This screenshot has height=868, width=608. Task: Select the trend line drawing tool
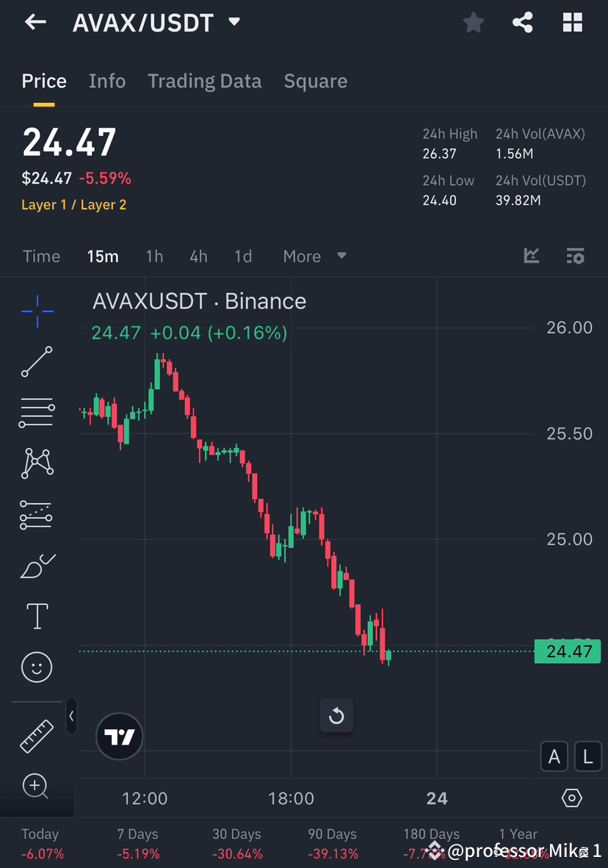tap(37, 362)
